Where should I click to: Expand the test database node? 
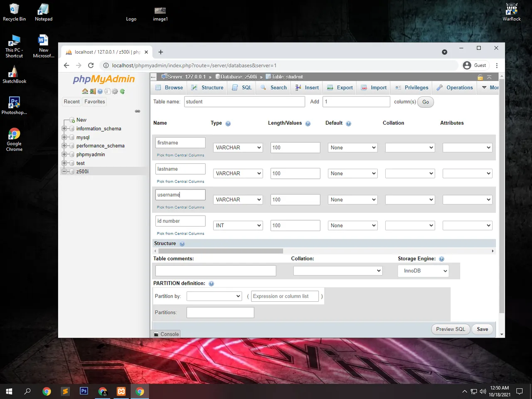64,163
